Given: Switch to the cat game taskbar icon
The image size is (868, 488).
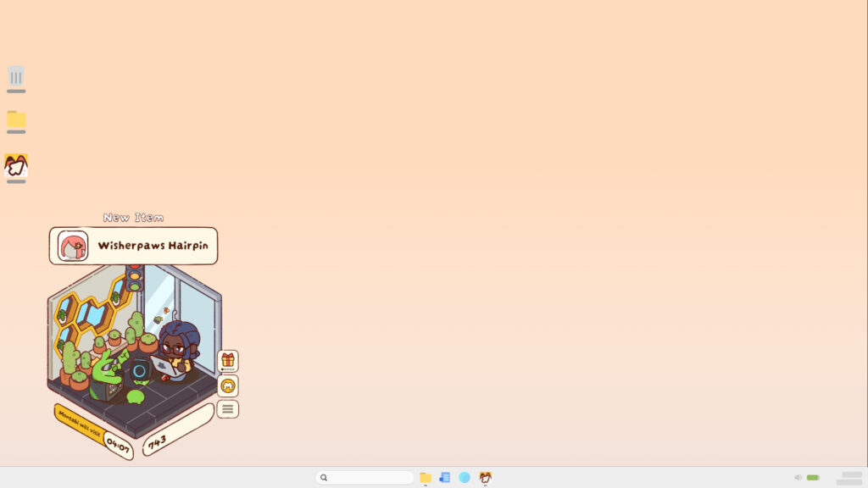Looking at the screenshot, I should (486, 478).
